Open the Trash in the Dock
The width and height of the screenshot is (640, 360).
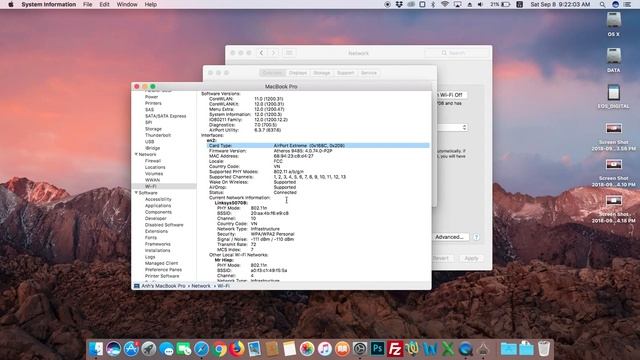click(x=544, y=349)
